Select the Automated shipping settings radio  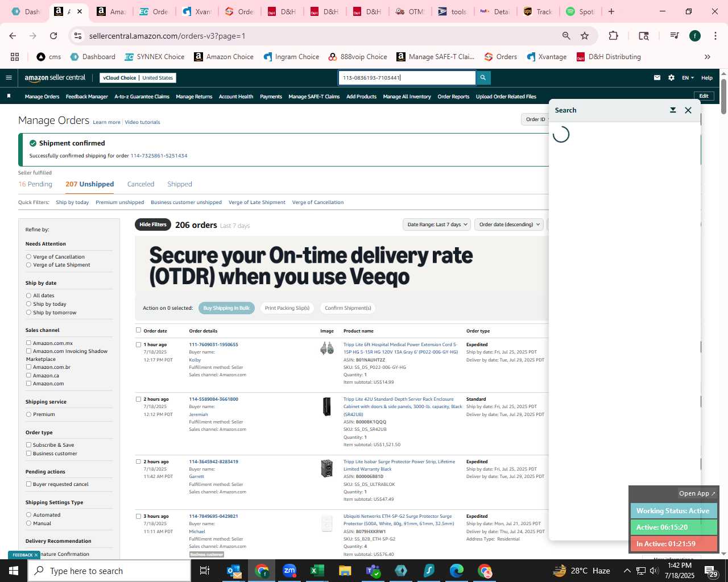(x=28, y=515)
